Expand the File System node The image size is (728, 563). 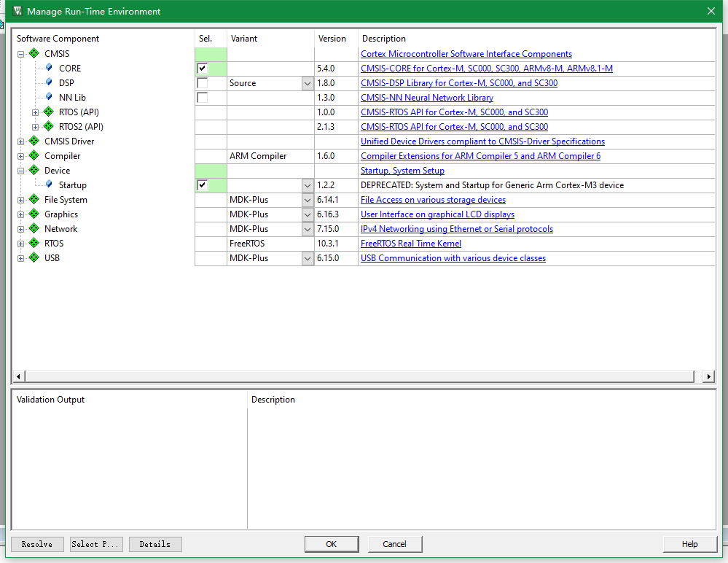point(20,201)
